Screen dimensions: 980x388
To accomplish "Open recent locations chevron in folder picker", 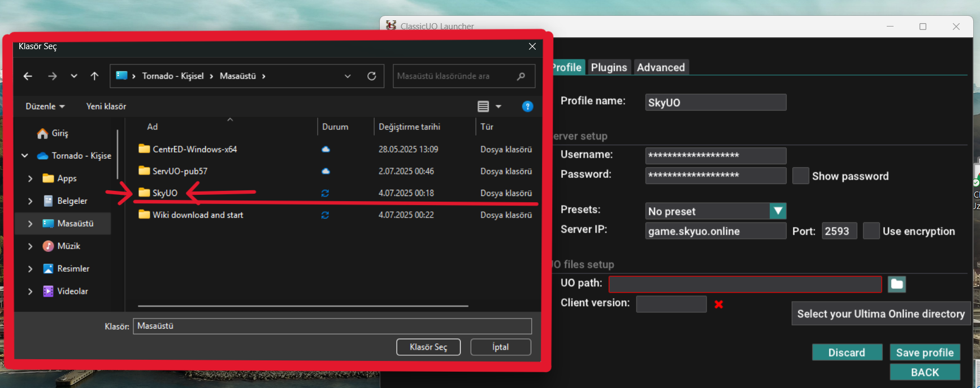I will click(x=74, y=76).
